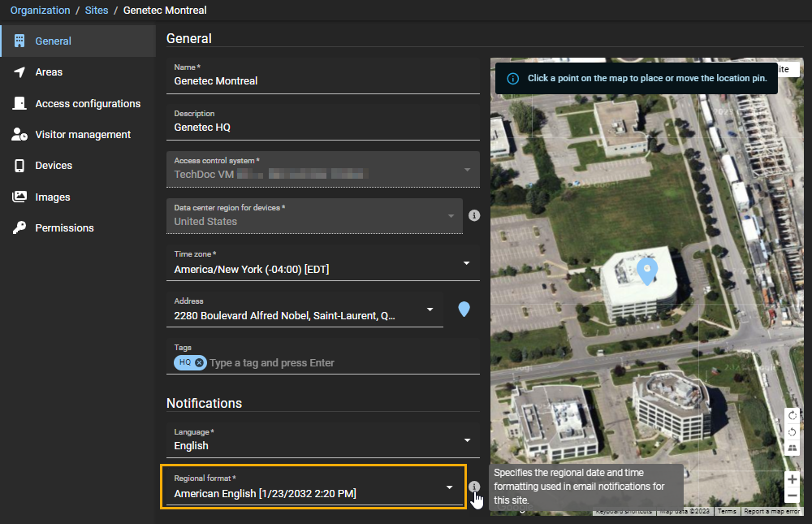The image size is (812, 524).
Task: View info for Data center region for devices
Action: 474,215
